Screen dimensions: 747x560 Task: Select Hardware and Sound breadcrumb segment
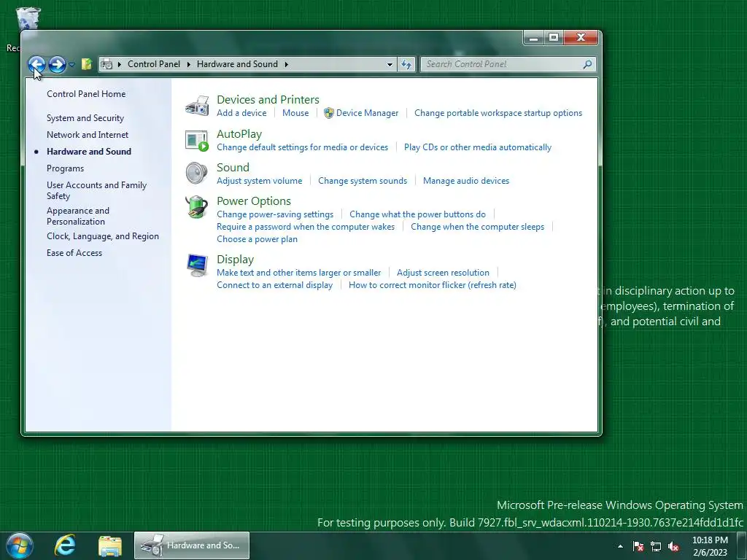237,64
